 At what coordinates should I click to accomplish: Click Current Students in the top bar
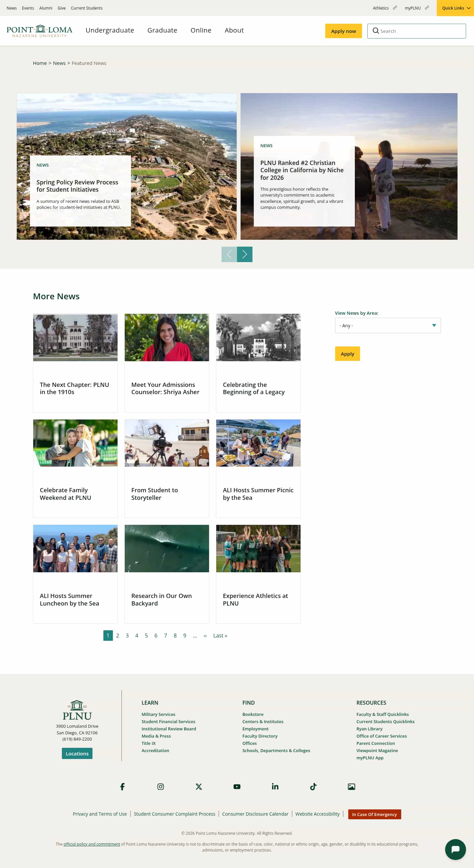87,8
